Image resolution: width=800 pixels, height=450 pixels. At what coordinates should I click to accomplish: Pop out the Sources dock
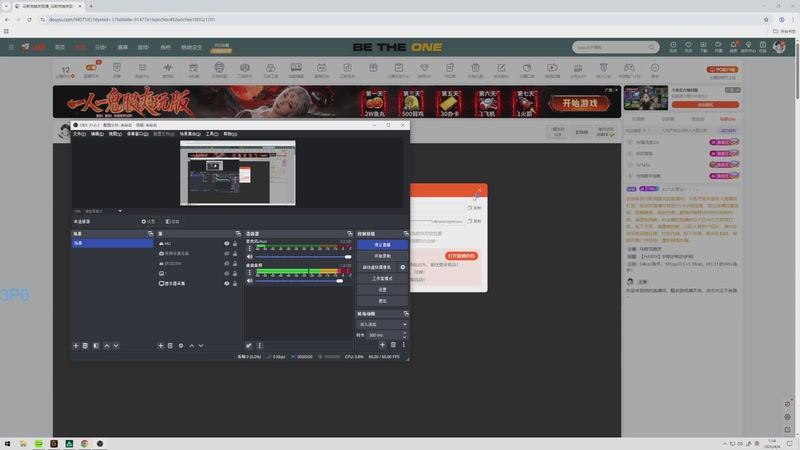(x=238, y=234)
